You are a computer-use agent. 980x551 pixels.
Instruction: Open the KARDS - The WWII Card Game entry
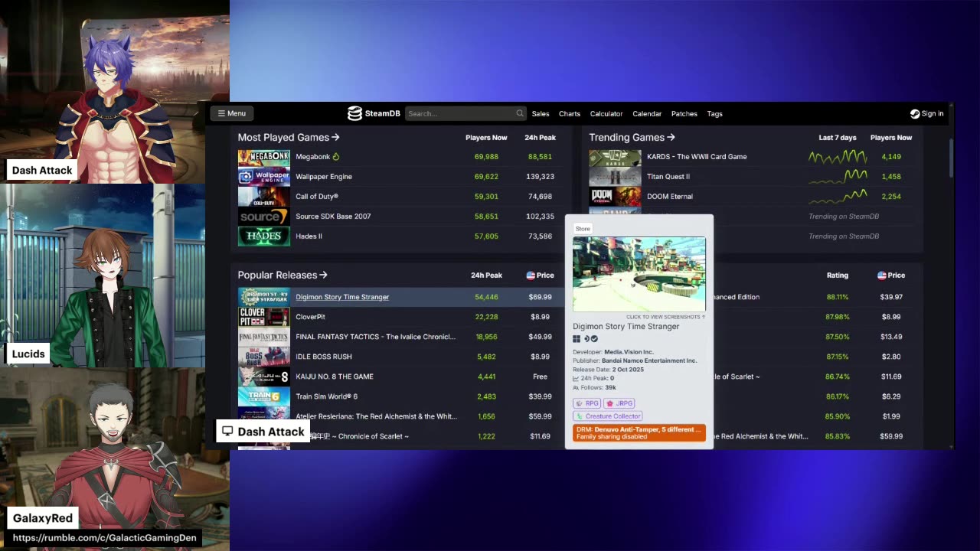(x=697, y=157)
